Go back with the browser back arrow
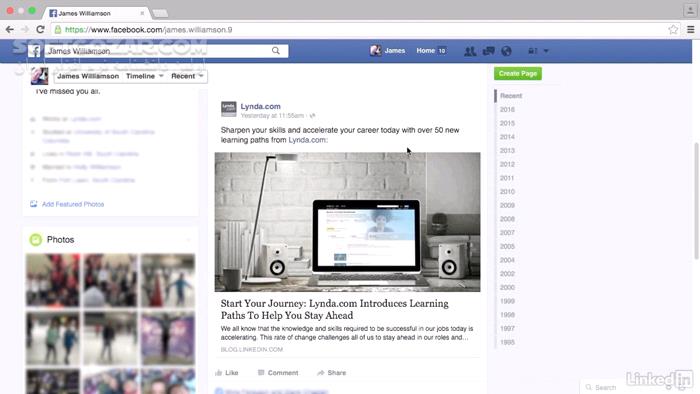 (9, 29)
